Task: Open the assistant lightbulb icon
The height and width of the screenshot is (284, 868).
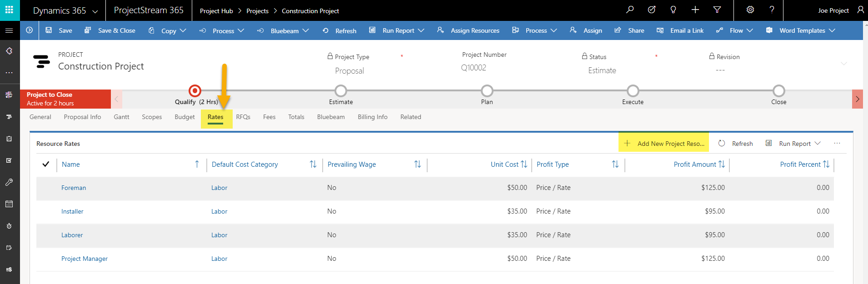Action: [673, 10]
